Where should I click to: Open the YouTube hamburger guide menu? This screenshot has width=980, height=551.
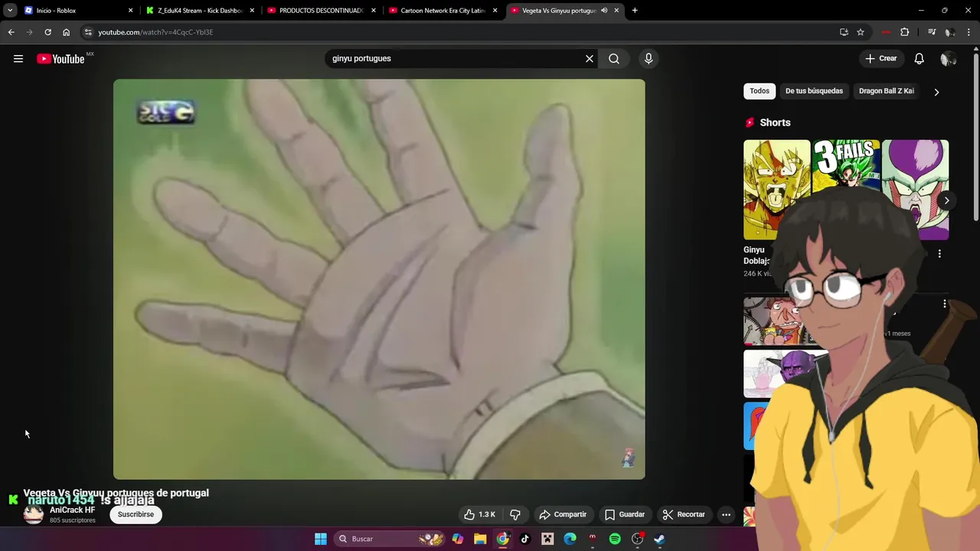[x=18, y=59]
